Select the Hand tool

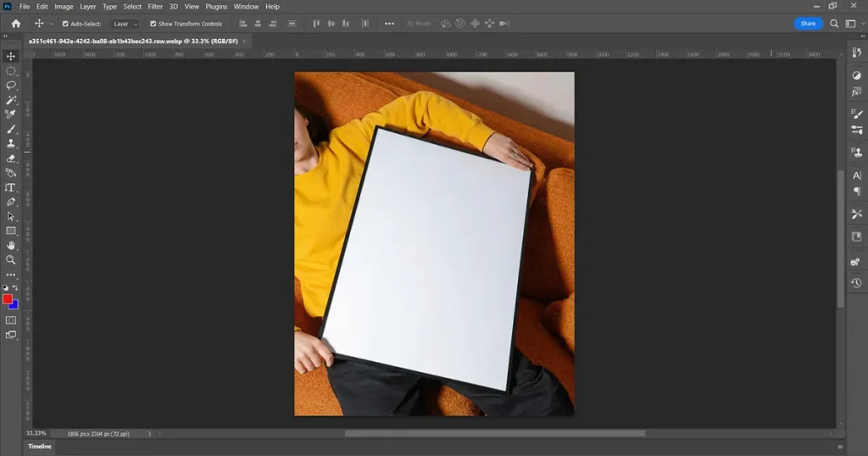[11, 245]
